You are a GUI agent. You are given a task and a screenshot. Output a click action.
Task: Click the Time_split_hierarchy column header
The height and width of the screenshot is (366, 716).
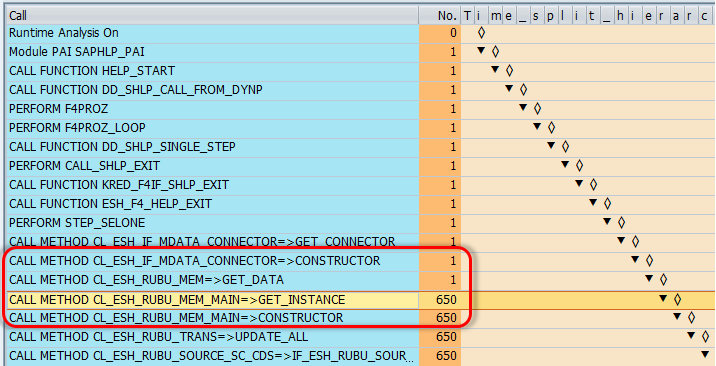pyautogui.click(x=588, y=16)
